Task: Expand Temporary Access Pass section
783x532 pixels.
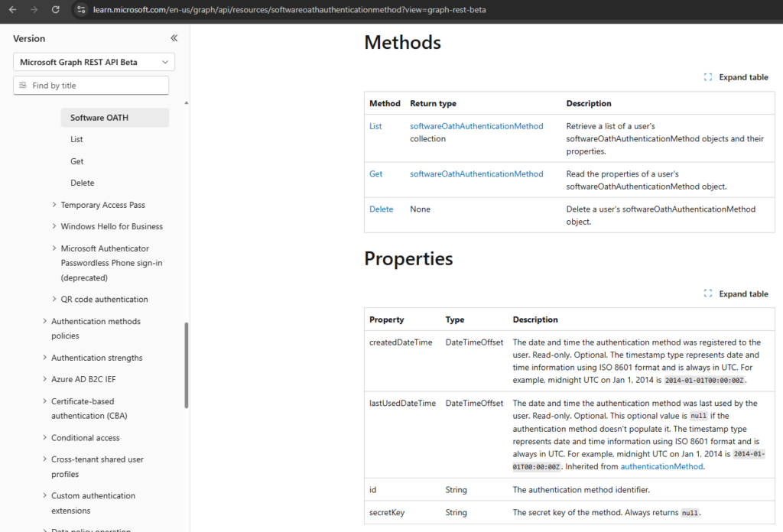Action: [x=54, y=205]
